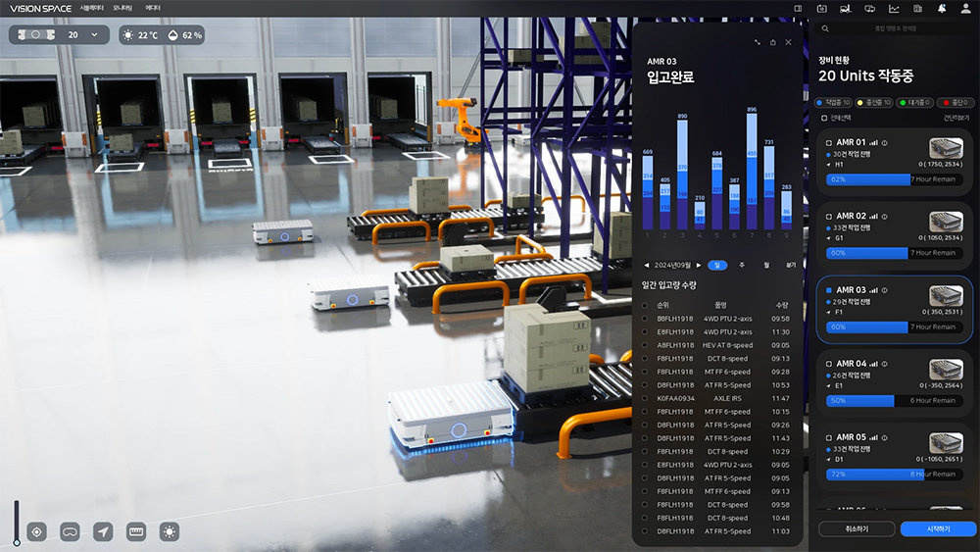Screen dimensions: 980x552
Task: Check the AMR 01 checkbox
Action: click(829, 142)
